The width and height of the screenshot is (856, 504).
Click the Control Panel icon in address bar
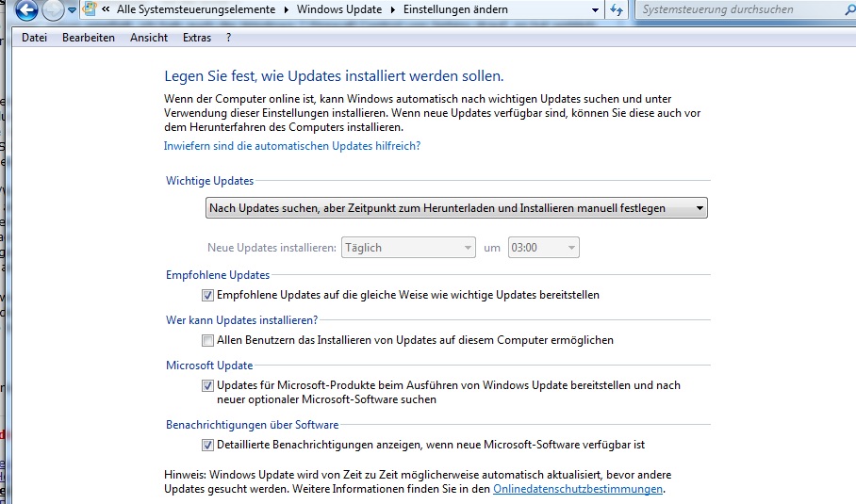(x=90, y=9)
